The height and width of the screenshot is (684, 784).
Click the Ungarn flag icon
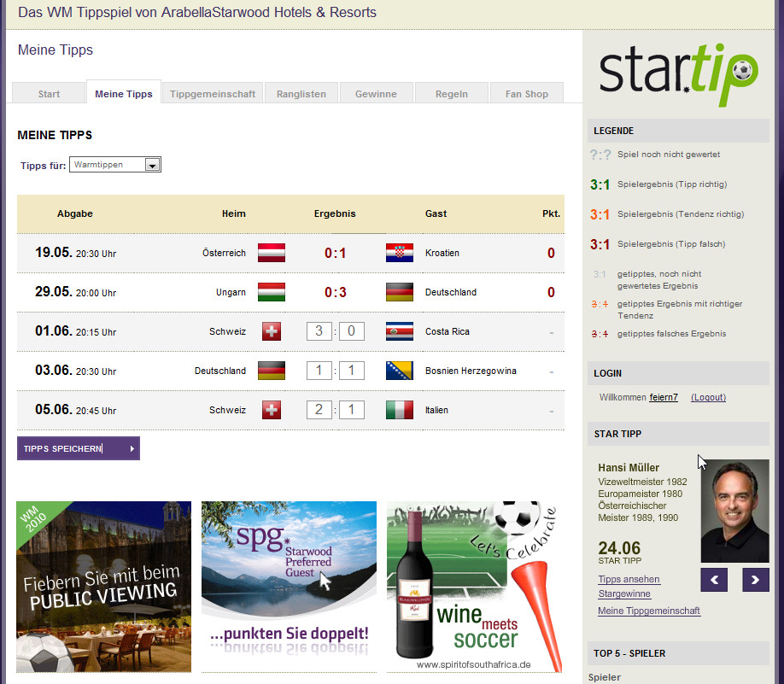(x=272, y=292)
